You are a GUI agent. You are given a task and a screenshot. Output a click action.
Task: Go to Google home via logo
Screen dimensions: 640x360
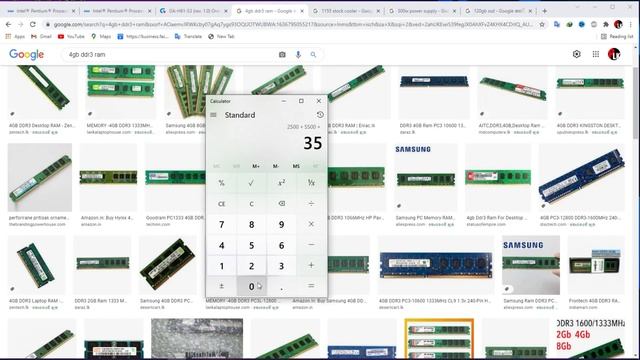[x=26, y=54]
